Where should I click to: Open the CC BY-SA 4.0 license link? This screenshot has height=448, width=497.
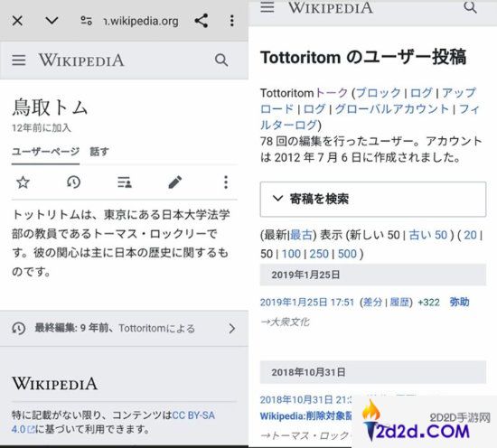point(113,422)
